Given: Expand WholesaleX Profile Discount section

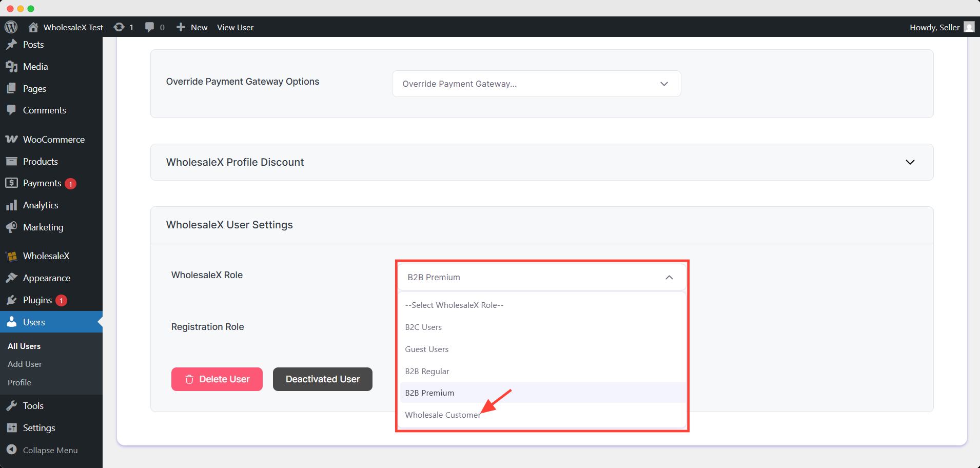Looking at the screenshot, I should pos(910,162).
